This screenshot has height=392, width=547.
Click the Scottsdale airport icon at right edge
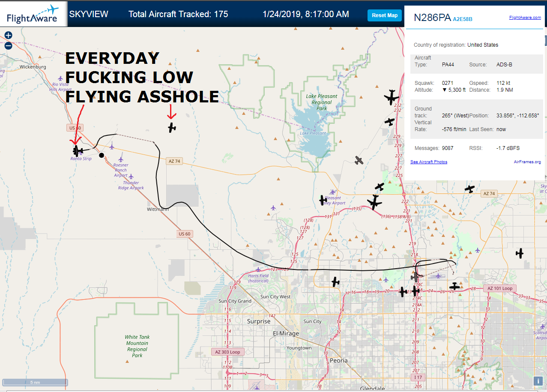pos(543,326)
